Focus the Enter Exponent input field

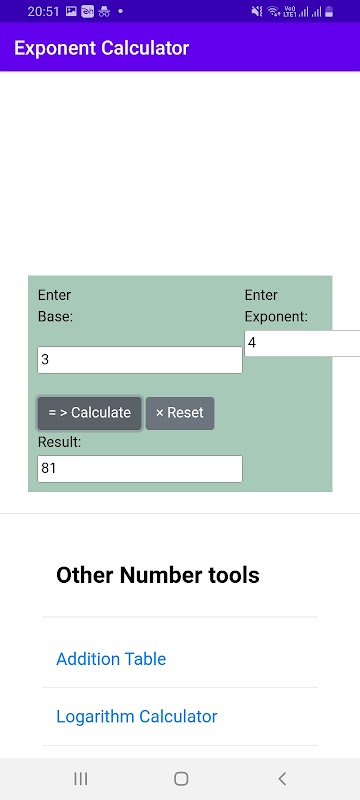pyautogui.click(x=302, y=343)
